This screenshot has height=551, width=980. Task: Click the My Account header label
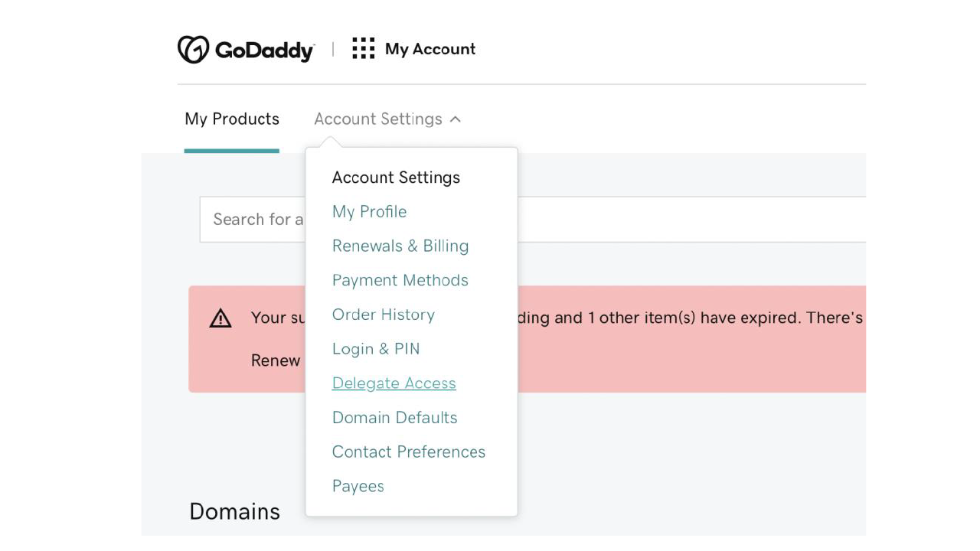tap(430, 49)
